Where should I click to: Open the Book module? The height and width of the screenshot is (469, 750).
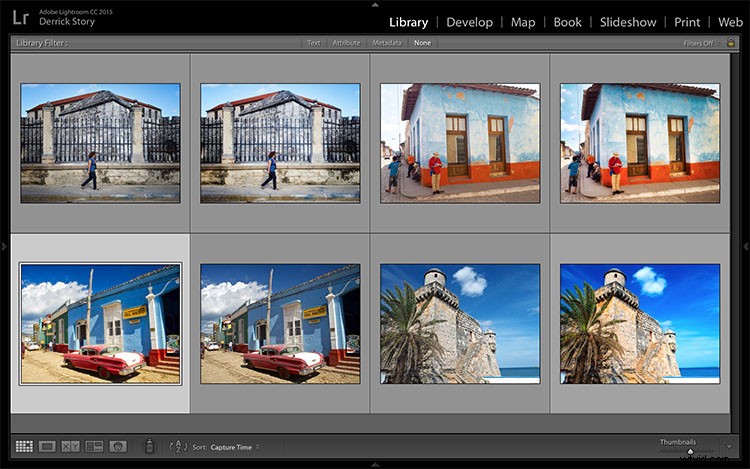(x=567, y=22)
